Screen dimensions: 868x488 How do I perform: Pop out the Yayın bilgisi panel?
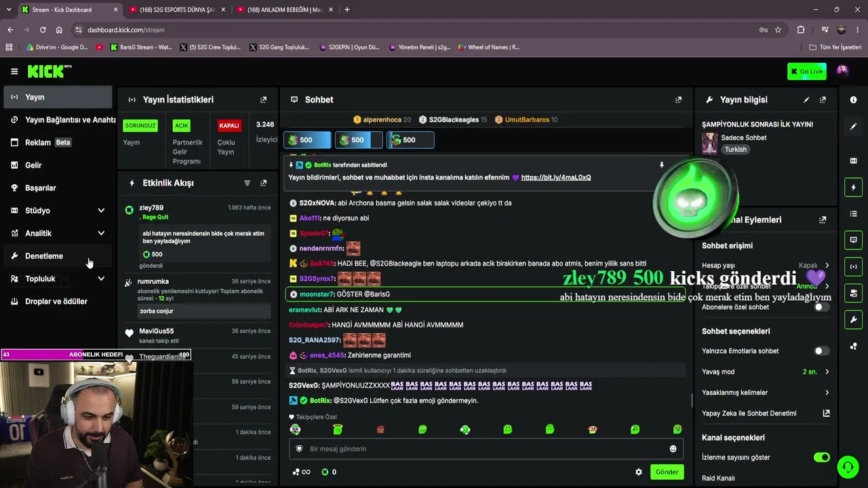823,100
